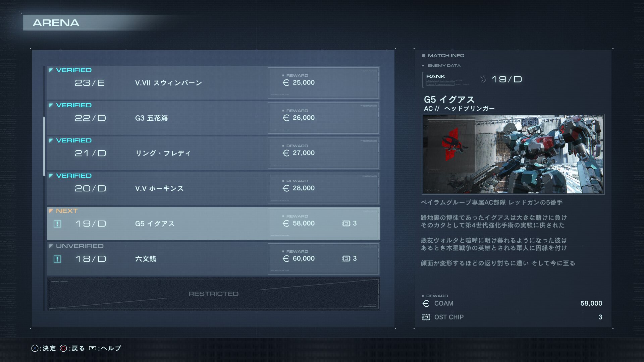Click the OST CHIP icon in reward panel

(426, 317)
